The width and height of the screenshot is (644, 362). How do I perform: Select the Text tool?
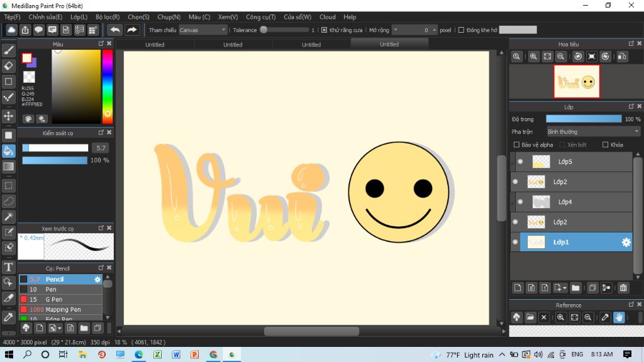(9, 268)
